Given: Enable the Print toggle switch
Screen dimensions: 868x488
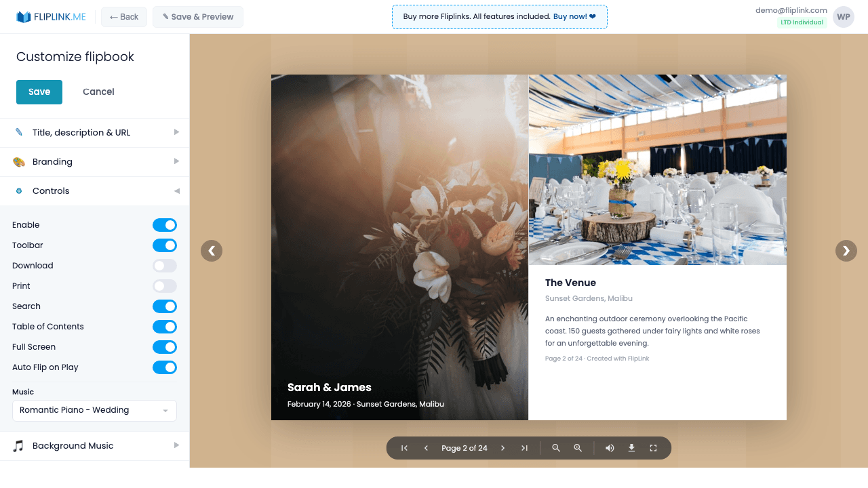Looking at the screenshot, I should coord(165,285).
